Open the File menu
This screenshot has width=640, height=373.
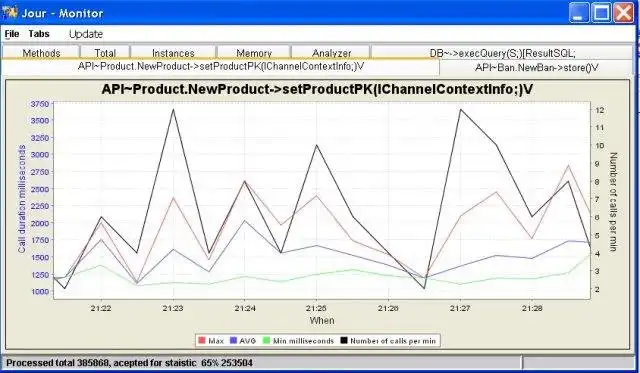[11, 34]
